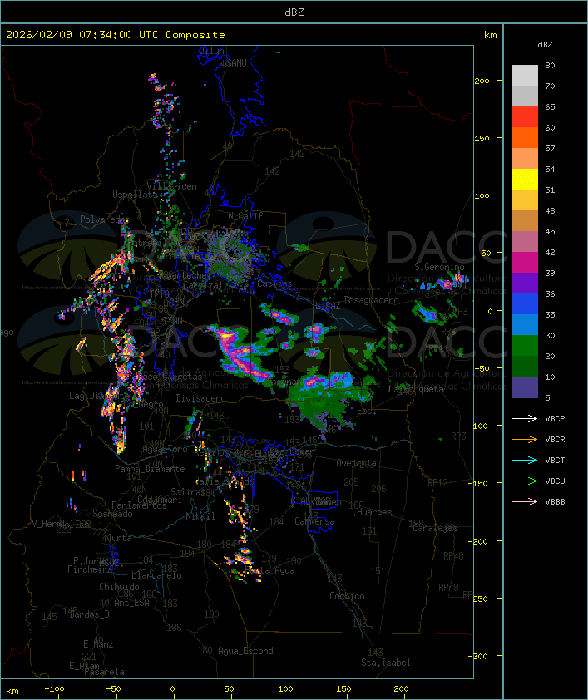
Task: Click the '5' value label in the legend
Action: coord(547,397)
